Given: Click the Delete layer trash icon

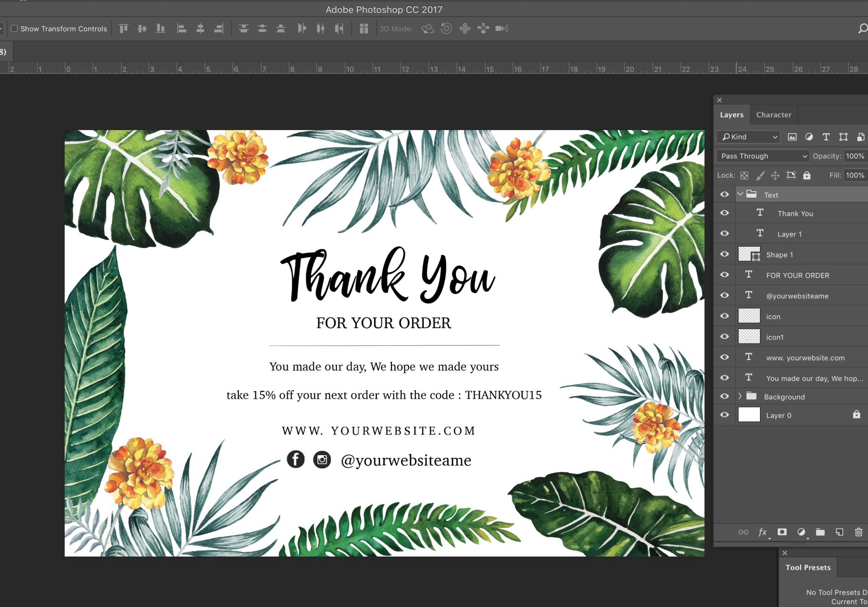Looking at the screenshot, I should 859,532.
